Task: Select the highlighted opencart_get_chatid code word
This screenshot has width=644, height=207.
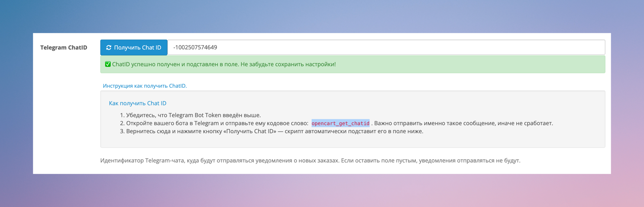Action: coord(340,123)
